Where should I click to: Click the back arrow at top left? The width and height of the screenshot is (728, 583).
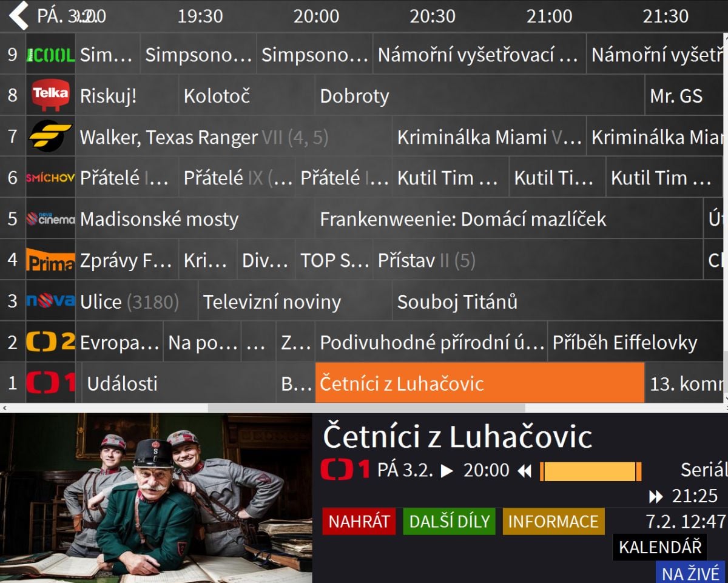18,16
